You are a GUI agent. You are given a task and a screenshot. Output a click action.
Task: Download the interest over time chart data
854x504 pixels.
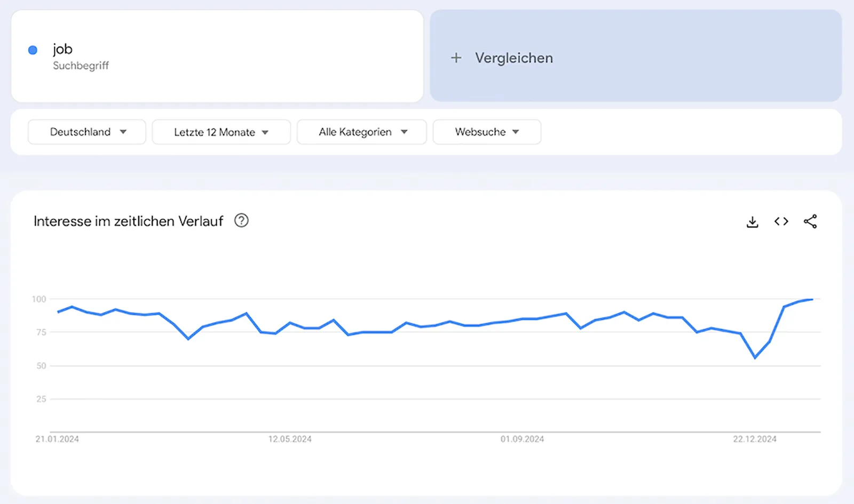tap(752, 222)
